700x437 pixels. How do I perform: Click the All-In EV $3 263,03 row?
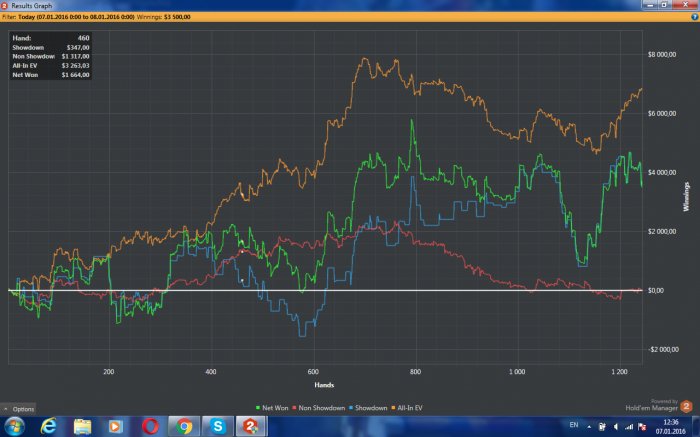[x=51, y=66]
